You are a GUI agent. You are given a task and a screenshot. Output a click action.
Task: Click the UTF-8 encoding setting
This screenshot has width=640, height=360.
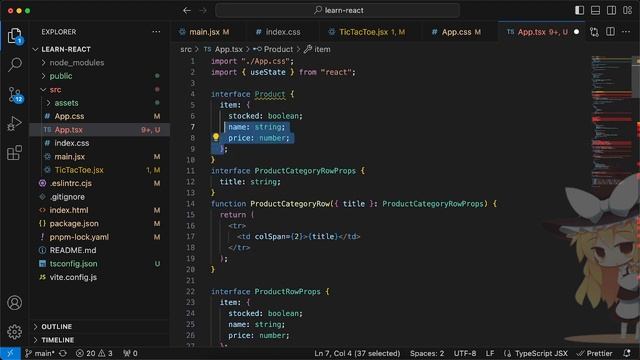[x=465, y=353]
